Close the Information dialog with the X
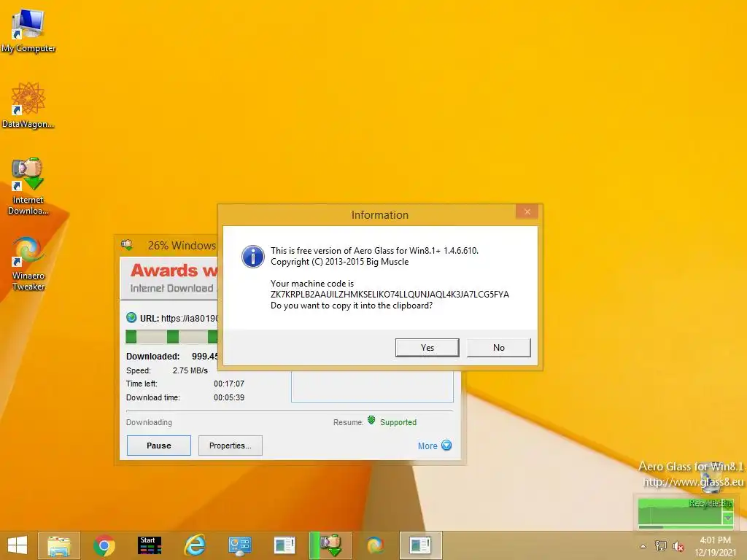 [x=527, y=212]
